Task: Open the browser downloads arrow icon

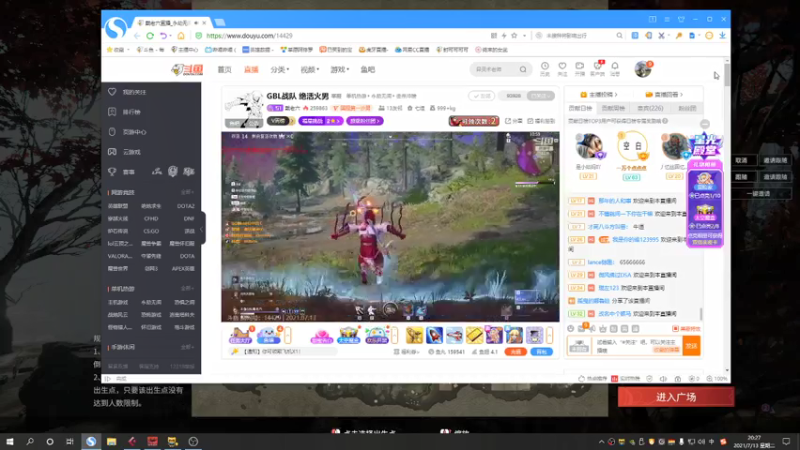Action: [x=722, y=36]
